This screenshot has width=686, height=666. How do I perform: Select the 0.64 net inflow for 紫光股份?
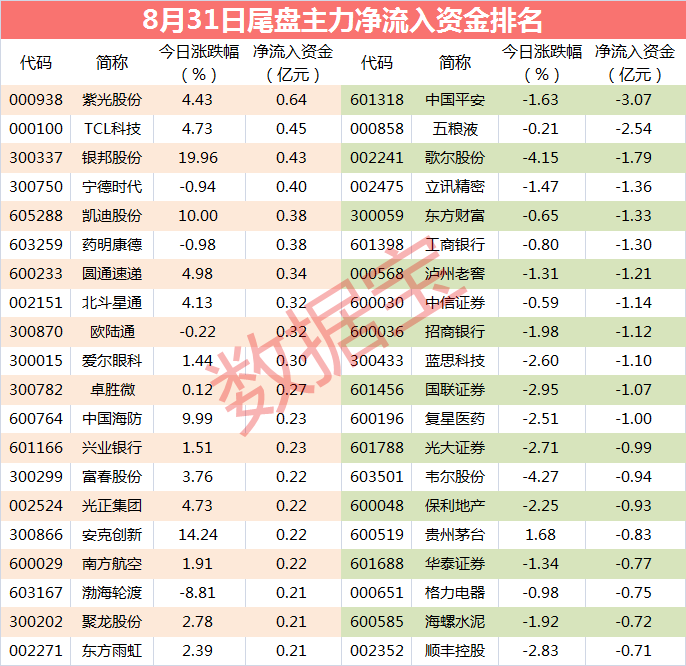(x=291, y=100)
